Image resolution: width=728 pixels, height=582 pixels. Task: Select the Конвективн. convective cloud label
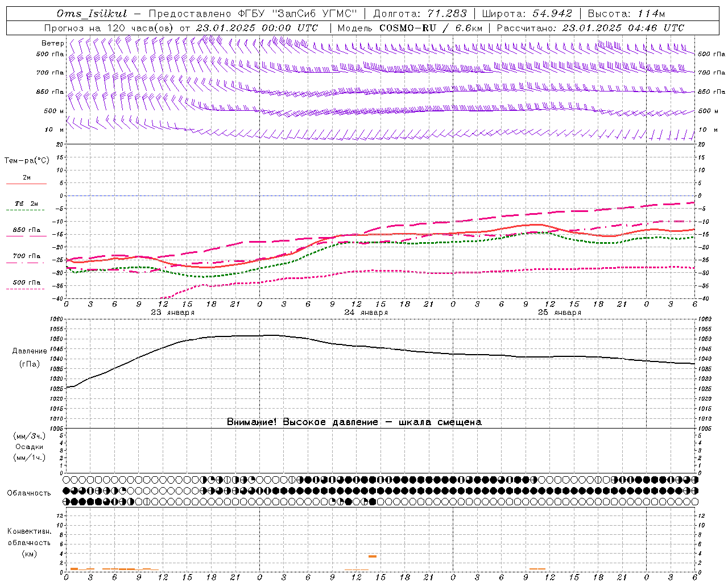[x=29, y=531]
